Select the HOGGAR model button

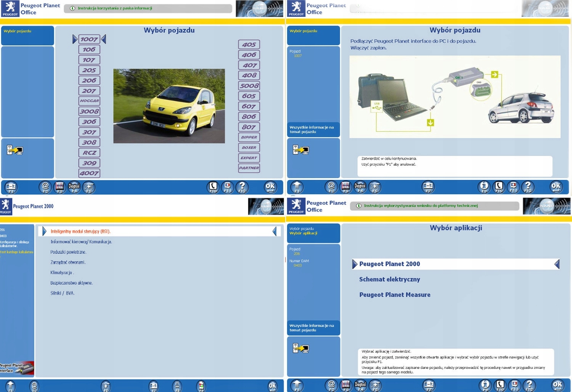pyautogui.click(x=89, y=101)
